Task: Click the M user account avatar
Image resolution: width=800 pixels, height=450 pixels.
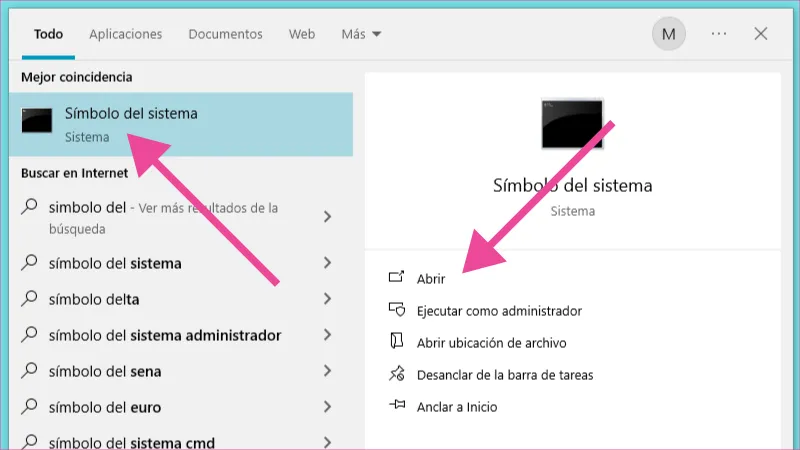Action: pos(668,34)
